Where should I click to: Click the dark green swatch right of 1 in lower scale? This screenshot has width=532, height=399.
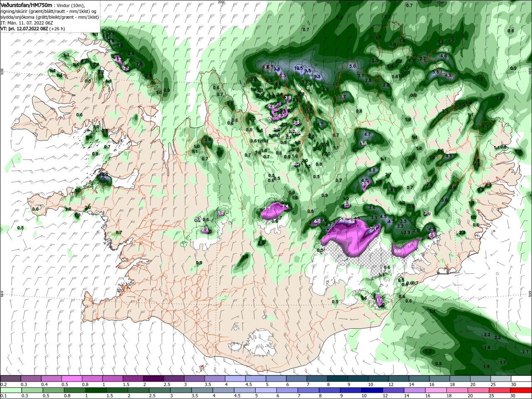96,391
